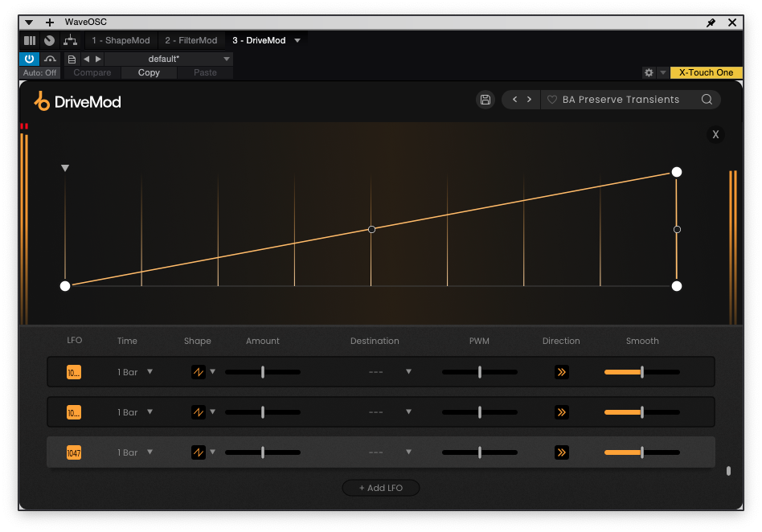This screenshot has width=762, height=532.
Task: Open the routing view icon
Action: (x=71, y=40)
